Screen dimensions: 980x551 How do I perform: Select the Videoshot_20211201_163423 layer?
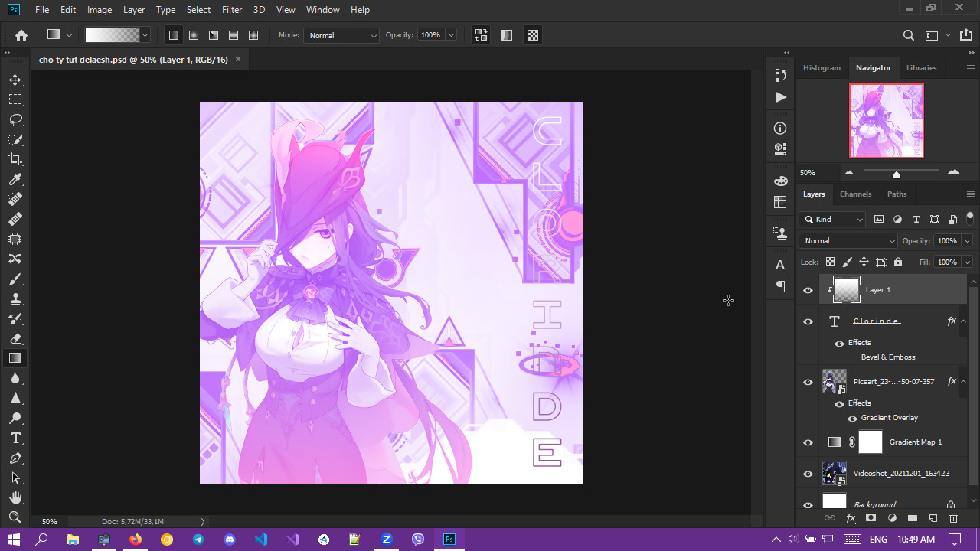(x=900, y=473)
